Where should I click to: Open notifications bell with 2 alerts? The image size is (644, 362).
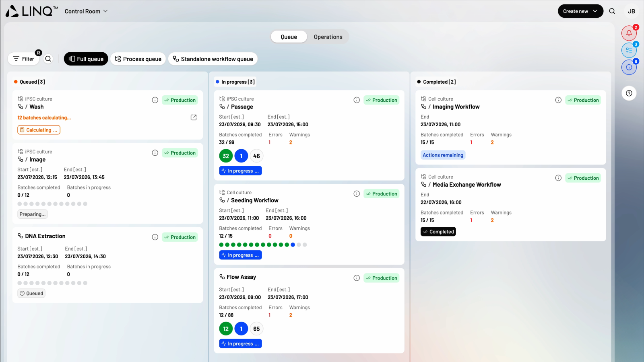pos(629,33)
